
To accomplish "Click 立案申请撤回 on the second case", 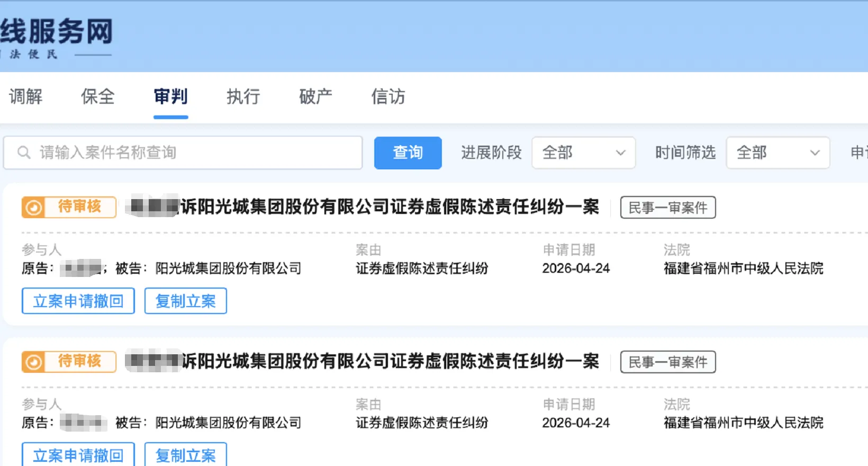I will click(78, 454).
